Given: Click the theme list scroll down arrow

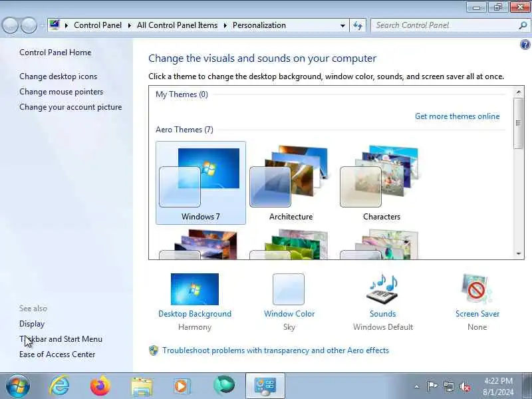Looking at the screenshot, I should click(x=519, y=253).
